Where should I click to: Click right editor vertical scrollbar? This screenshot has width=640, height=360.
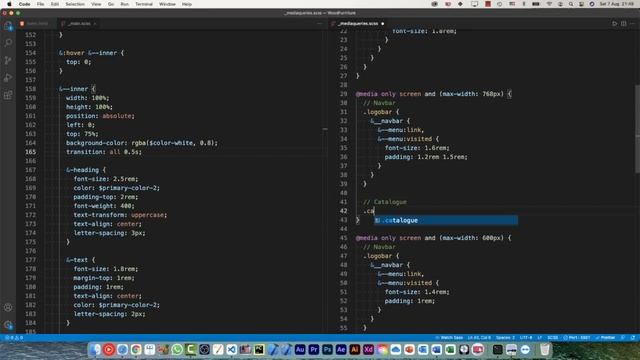tap(637, 129)
